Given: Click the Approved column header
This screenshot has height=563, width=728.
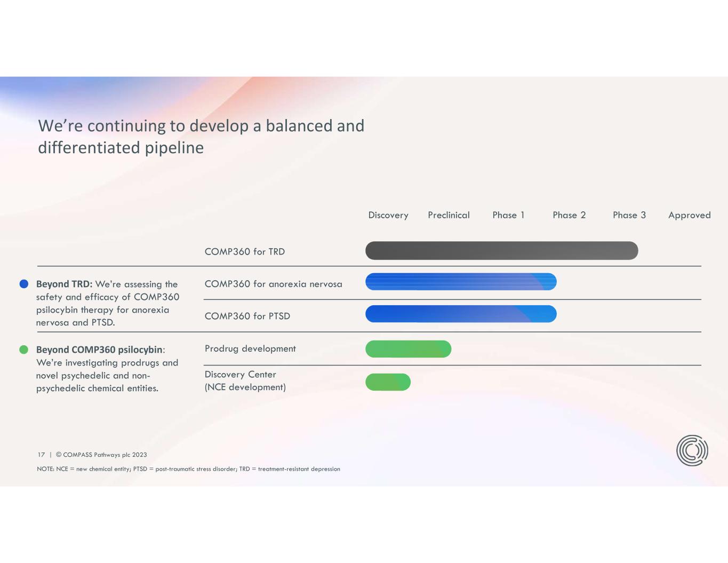Looking at the screenshot, I should 689,215.
